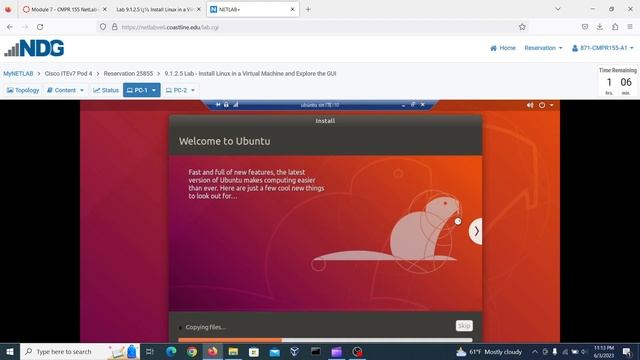Open a new browser tab
Image resolution: width=640 pixels, height=360 pixels.
[x=308, y=9]
